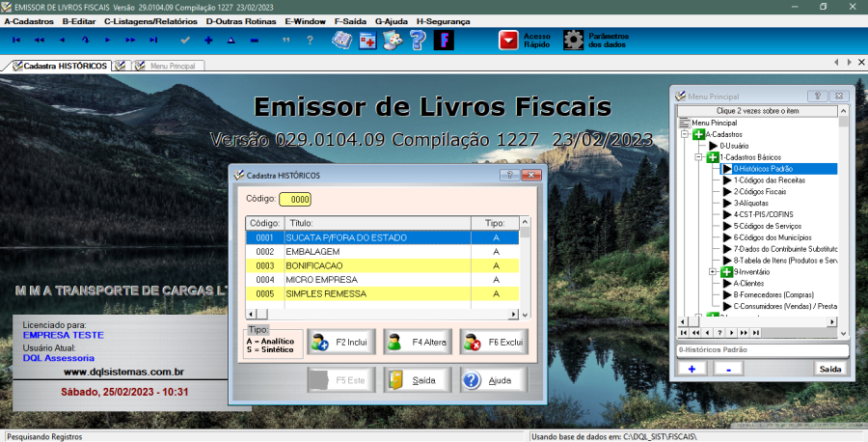Go to first record navigation arrow
This screenshot has height=442, width=868.
tap(15, 41)
